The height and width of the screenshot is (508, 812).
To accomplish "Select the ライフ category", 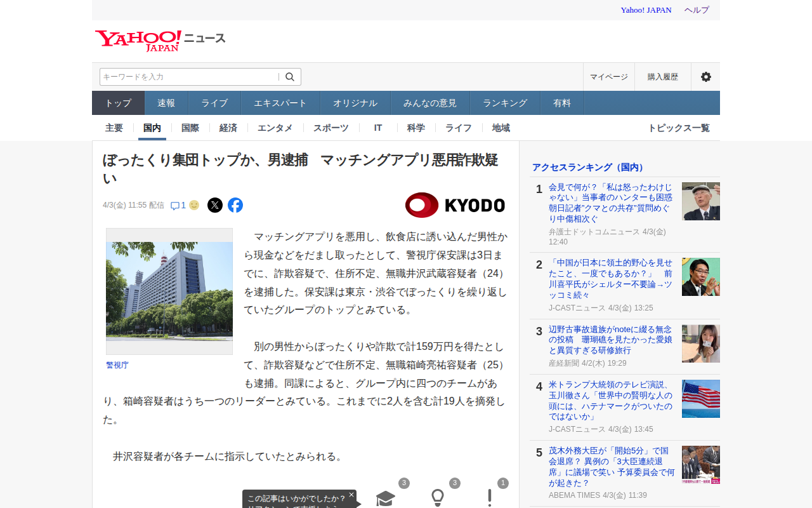I will click(x=459, y=128).
